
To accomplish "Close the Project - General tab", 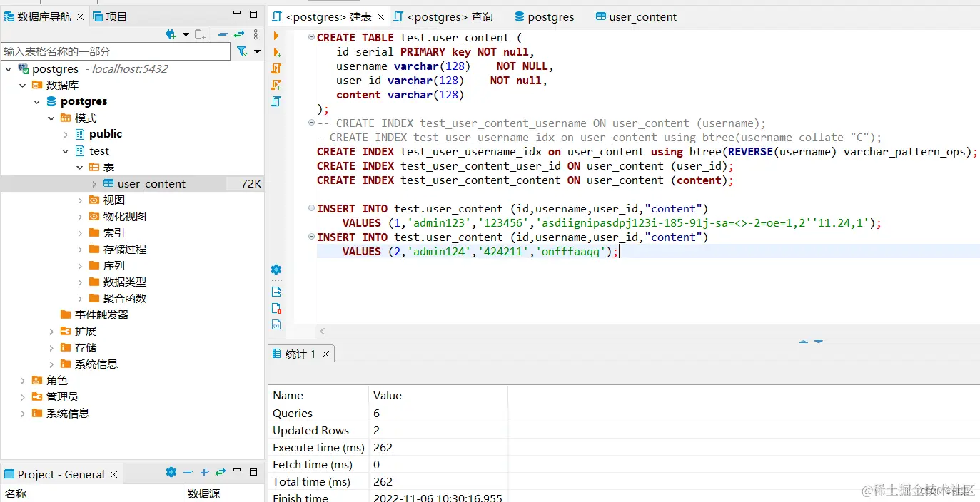I will [114, 474].
